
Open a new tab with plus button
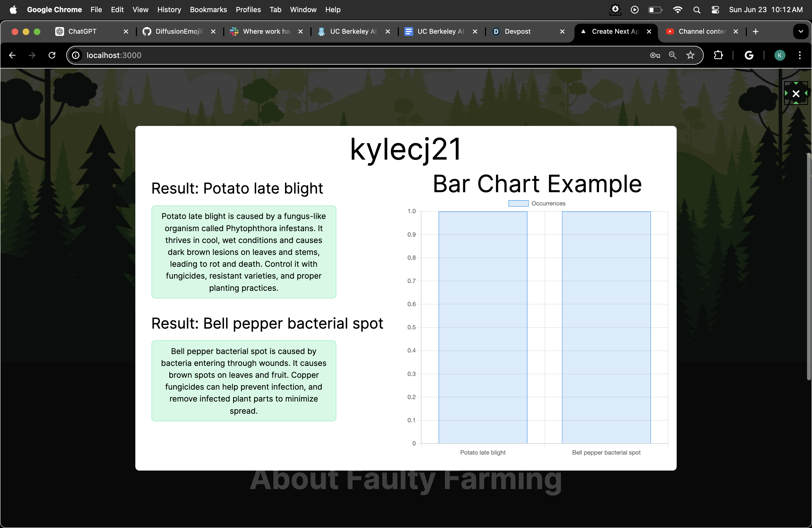tap(755, 32)
